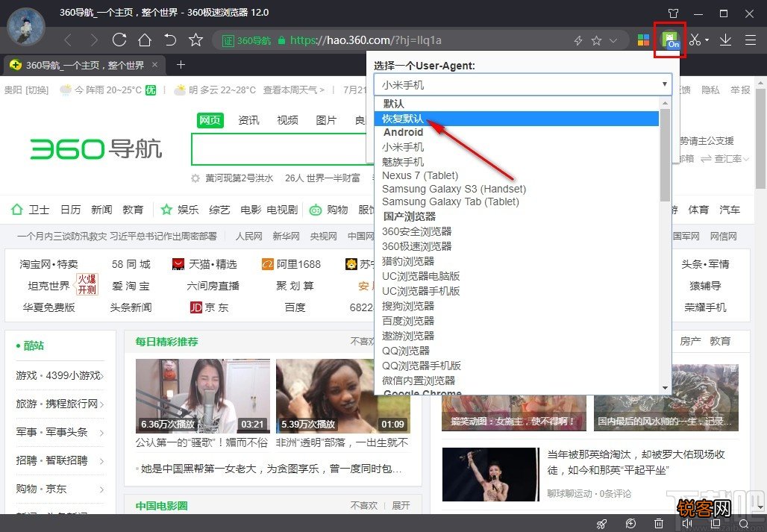Click the dropdown arrow beside the scissors tool

pyautogui.click(x=706, y=40)
